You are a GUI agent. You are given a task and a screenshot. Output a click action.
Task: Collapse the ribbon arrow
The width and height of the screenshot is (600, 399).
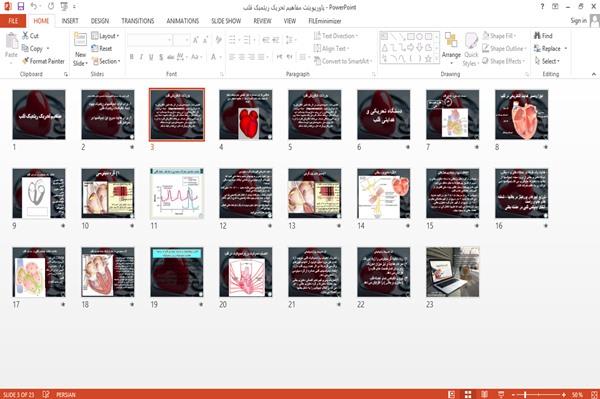pos(593,74)
